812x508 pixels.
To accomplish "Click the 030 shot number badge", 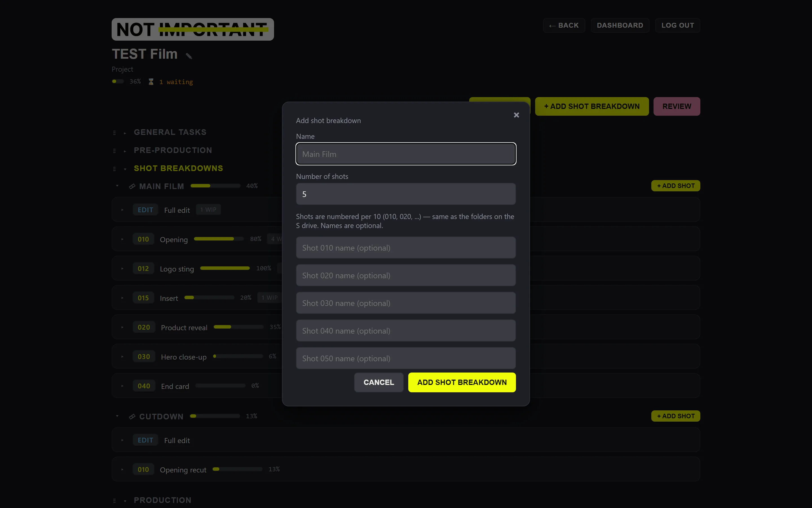I will [144, 356].
